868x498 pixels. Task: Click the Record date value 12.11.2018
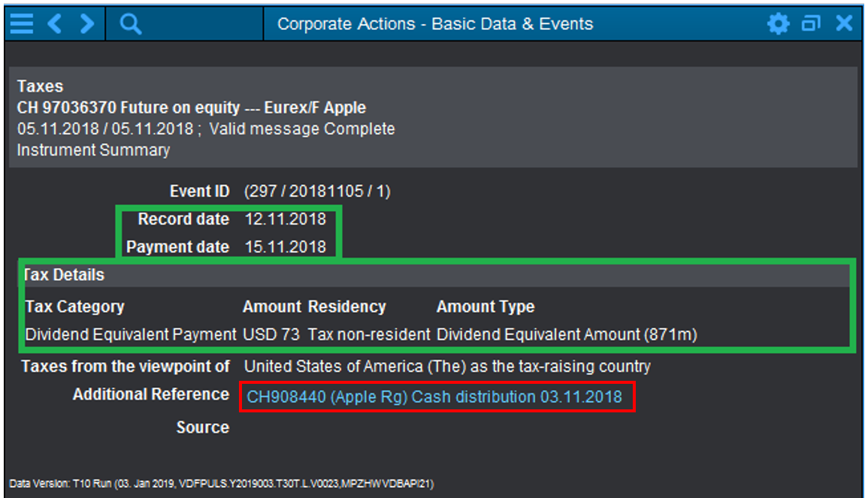click(286, 219)
